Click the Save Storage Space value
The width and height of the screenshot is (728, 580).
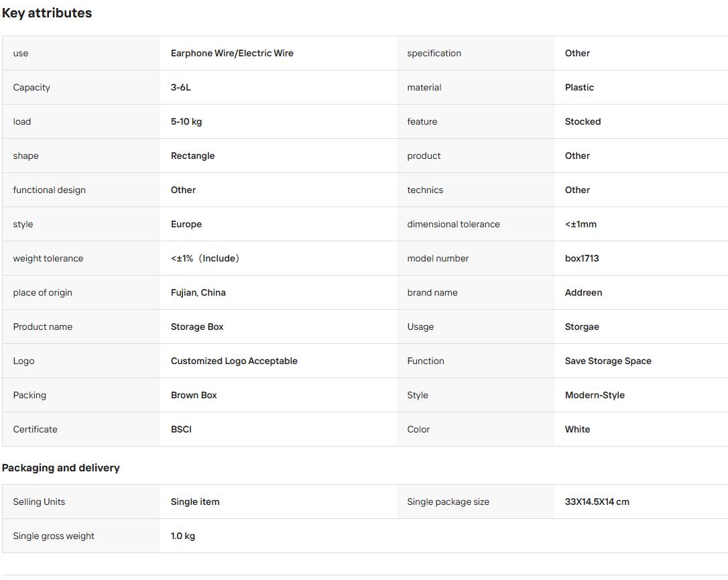coord(608,361)
